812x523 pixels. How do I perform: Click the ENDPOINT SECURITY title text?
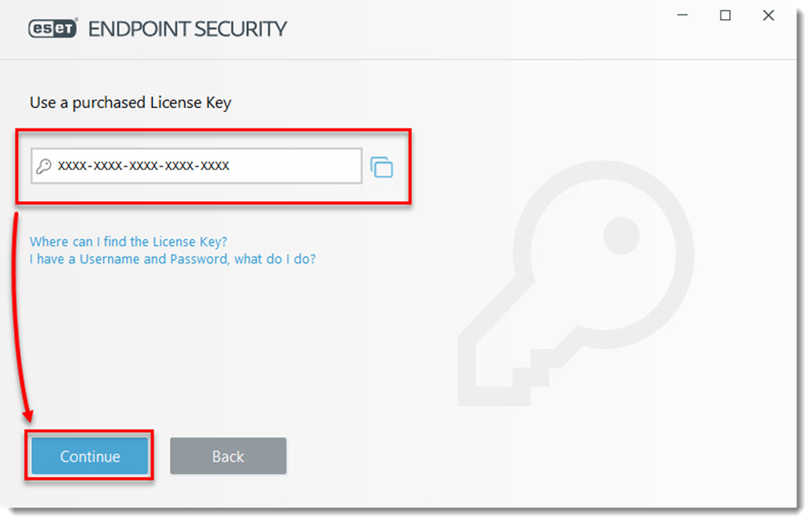pyautogui.click(x=187, y=28)
